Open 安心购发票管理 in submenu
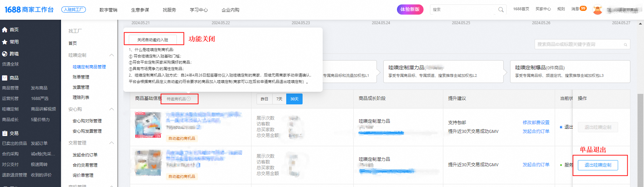The image size is (644, 187). [x=87, y=131]
